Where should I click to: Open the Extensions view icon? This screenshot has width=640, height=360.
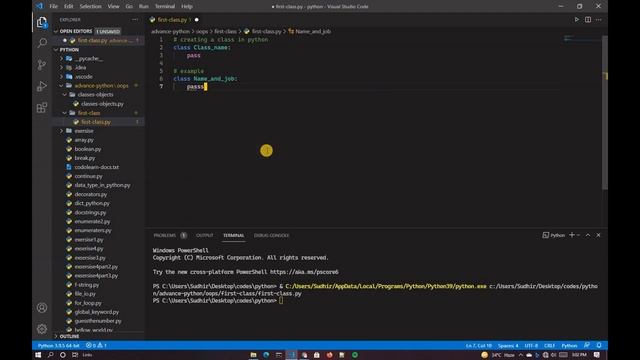pos(42,108)
